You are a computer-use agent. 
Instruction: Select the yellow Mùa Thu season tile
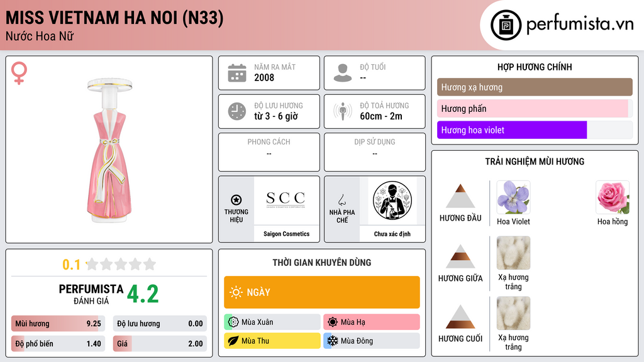272,341
